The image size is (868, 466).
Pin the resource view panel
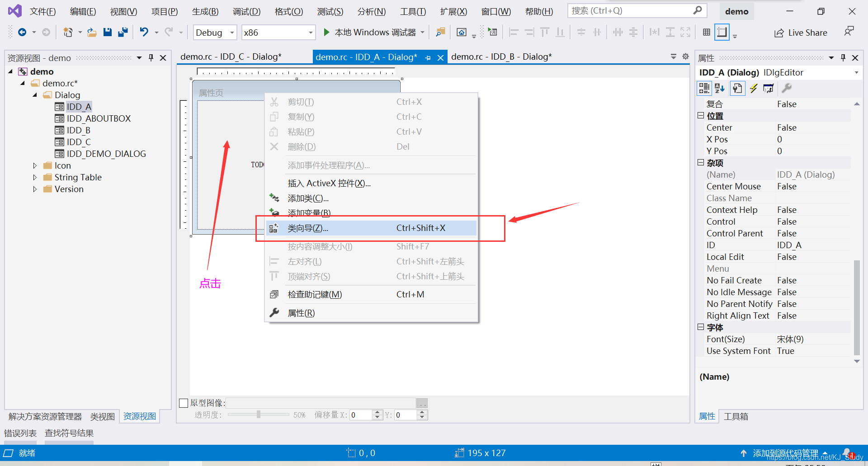[x=151, y=58]
